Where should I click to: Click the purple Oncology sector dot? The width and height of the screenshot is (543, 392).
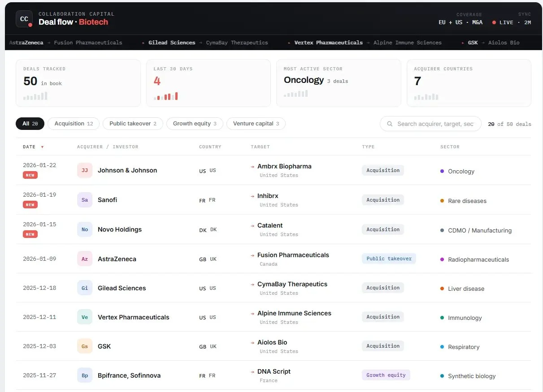point(442,171)
